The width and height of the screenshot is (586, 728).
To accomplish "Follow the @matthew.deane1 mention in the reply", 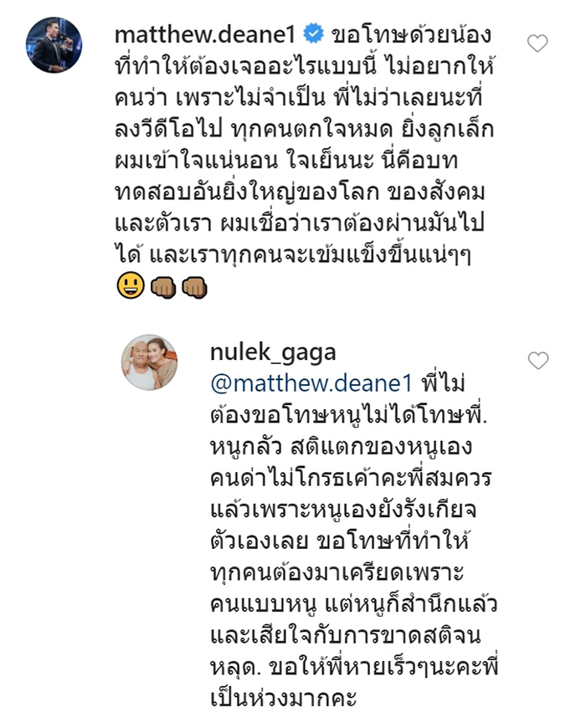I will tap(311, 383).
